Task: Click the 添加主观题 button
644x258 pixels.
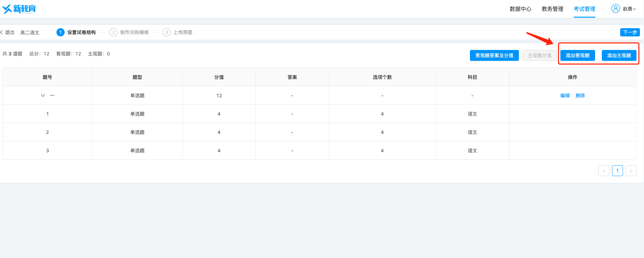Action: point(619,55)
